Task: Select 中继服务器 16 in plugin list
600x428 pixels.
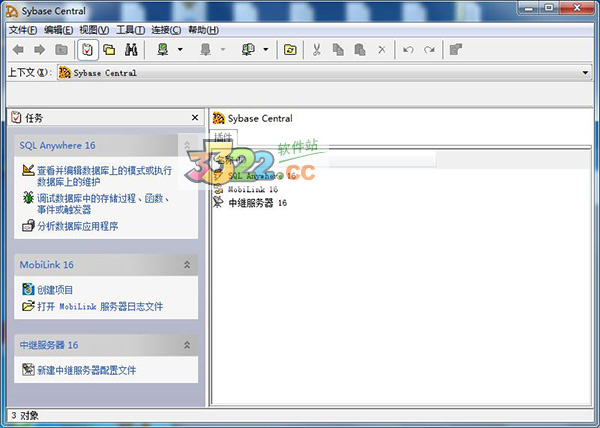Action: coord(258,203)
